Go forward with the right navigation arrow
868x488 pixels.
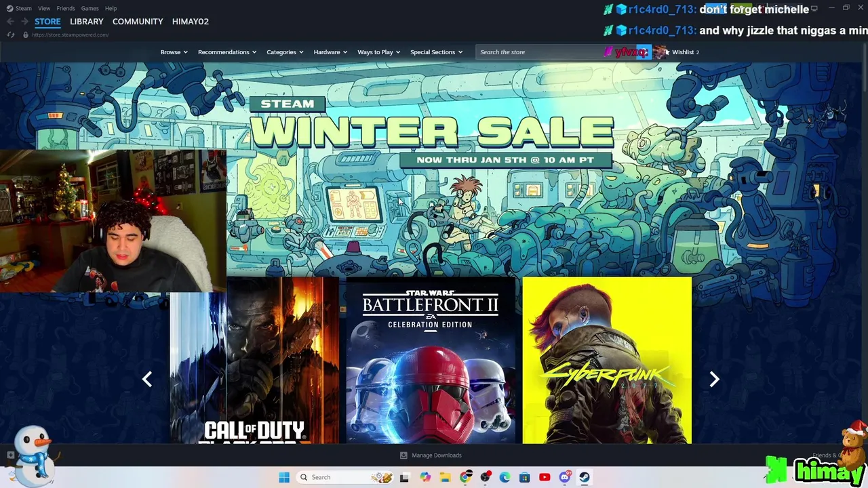[x=24, y=22]
